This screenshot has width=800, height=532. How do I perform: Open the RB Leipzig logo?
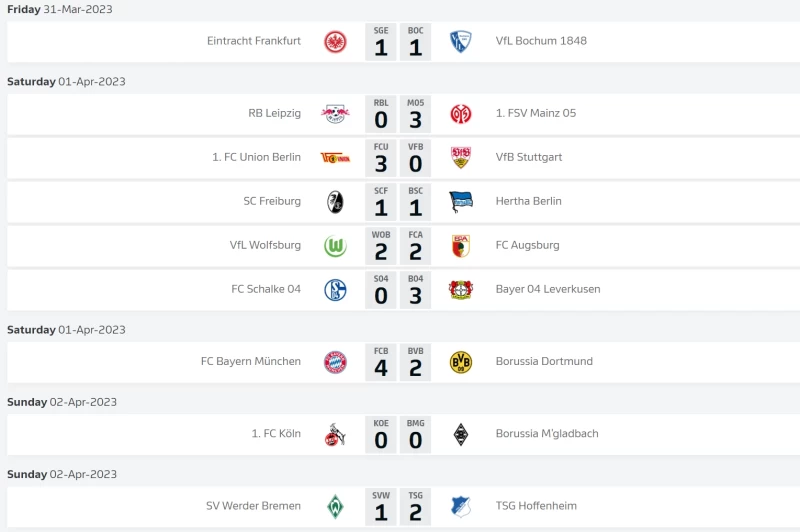click(x=335, y=114)
